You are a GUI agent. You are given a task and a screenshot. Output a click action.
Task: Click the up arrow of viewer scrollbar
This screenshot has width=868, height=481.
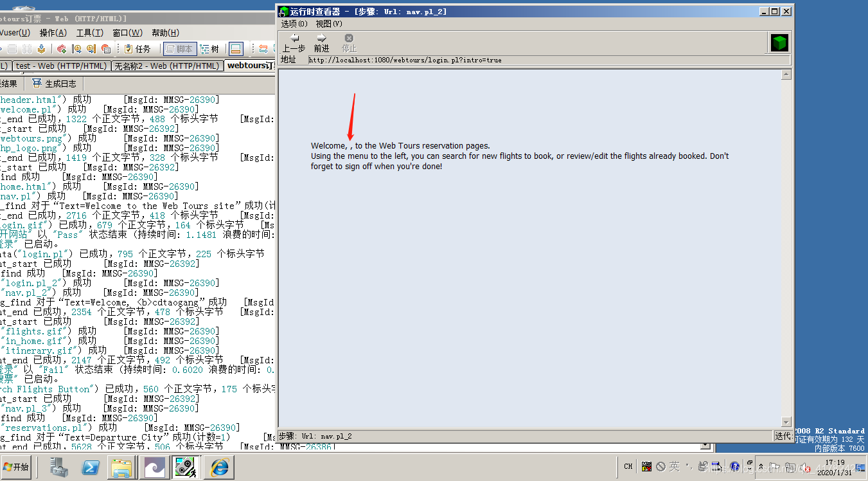(786, 75)
